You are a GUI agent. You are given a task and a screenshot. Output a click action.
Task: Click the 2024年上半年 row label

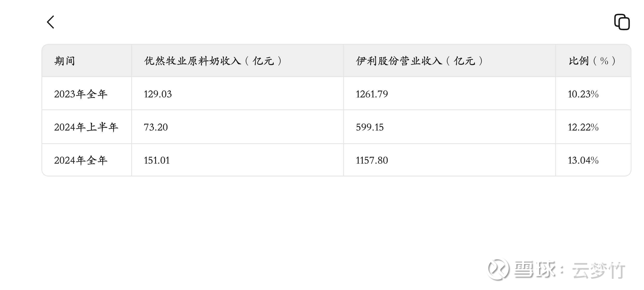[86, 127]
